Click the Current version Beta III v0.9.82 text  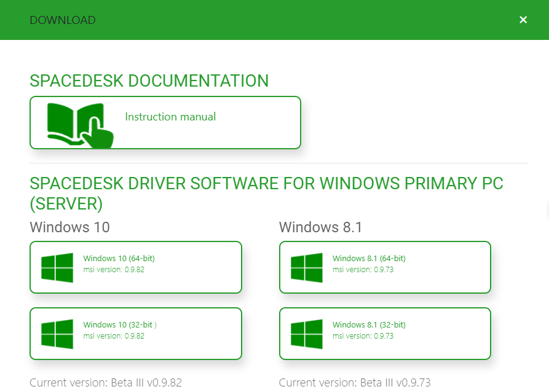106,383
